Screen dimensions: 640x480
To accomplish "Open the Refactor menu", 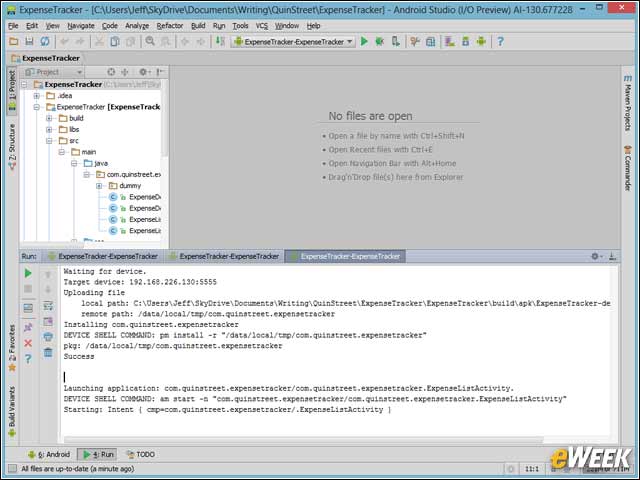I will coord(170,26).
